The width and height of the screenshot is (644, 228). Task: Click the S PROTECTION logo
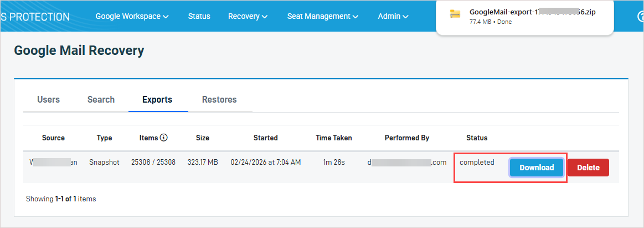click(x=35, y=16)
